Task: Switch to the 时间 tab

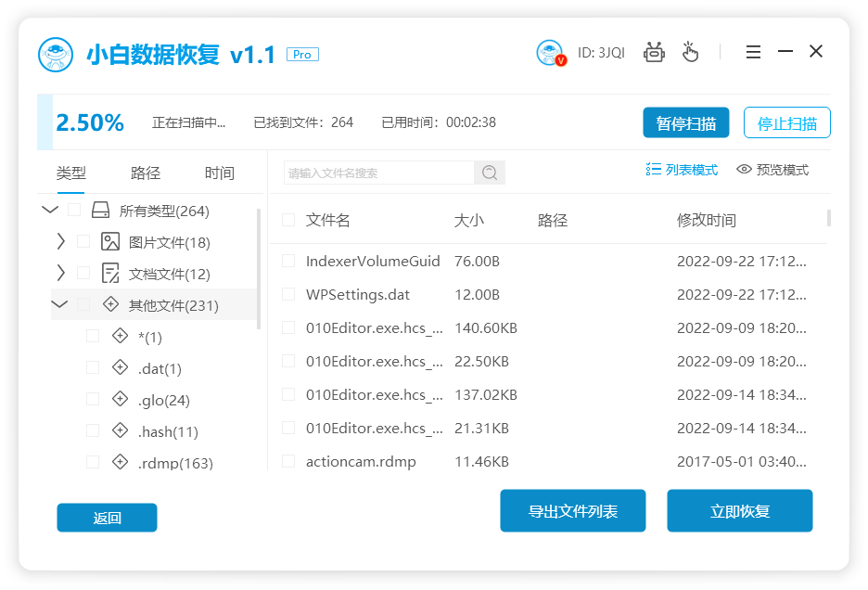Action: (220, 173)
